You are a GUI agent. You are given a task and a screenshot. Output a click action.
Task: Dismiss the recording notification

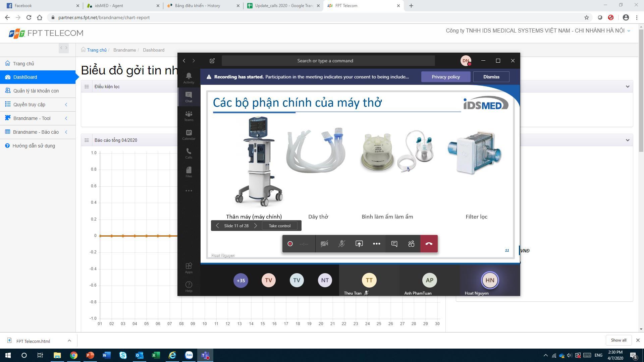click(491, 77)
